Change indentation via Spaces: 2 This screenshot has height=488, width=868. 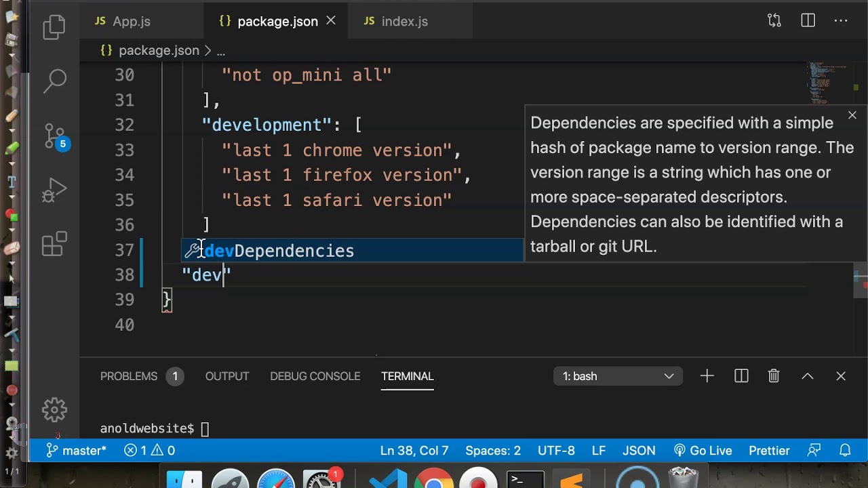point(493,451)
